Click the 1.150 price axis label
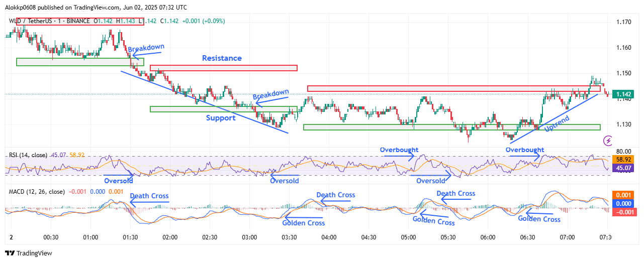This screenshot has width=644, height=262. pyautogui.click(x=624, y=73)
